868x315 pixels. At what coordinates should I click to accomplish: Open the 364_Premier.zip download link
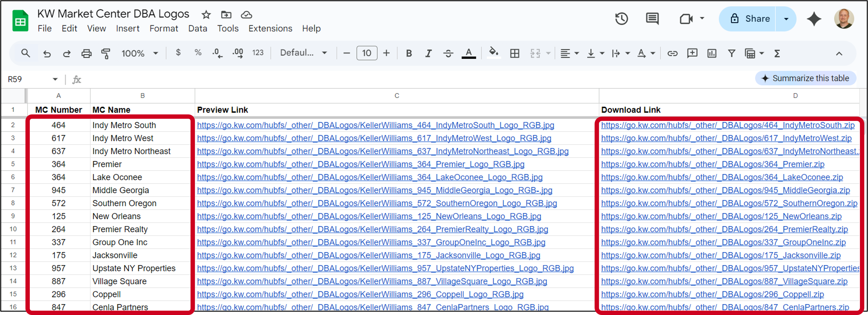point(713,164)
